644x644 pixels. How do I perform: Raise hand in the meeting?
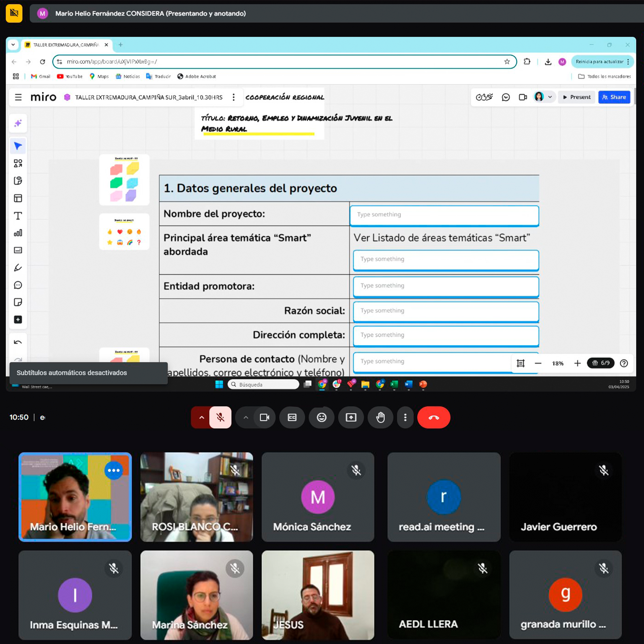(x=380, y=417)
